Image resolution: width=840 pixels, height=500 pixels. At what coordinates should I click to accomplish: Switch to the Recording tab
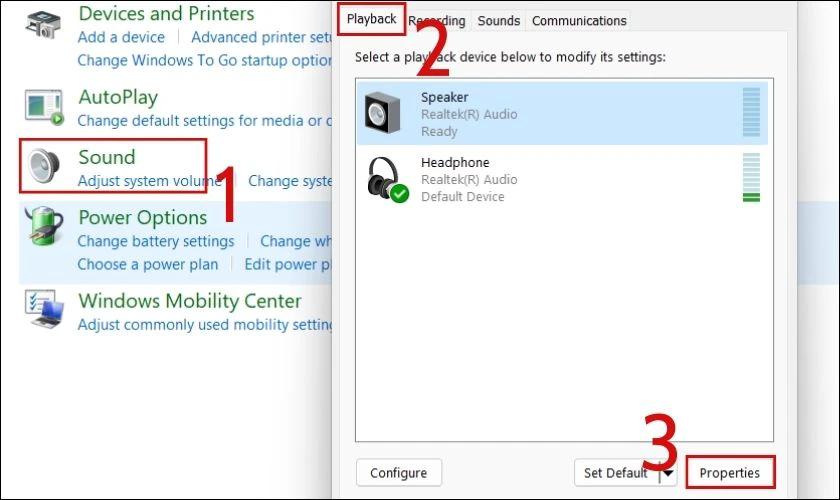[x=437, y=21]
